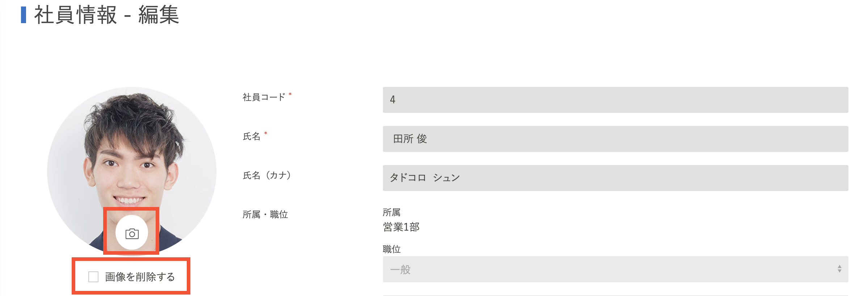The height and width of the screenshot is (296, 868).
Task: Click the 所属 sub-label above 営業1部
Action: [392, 212]
